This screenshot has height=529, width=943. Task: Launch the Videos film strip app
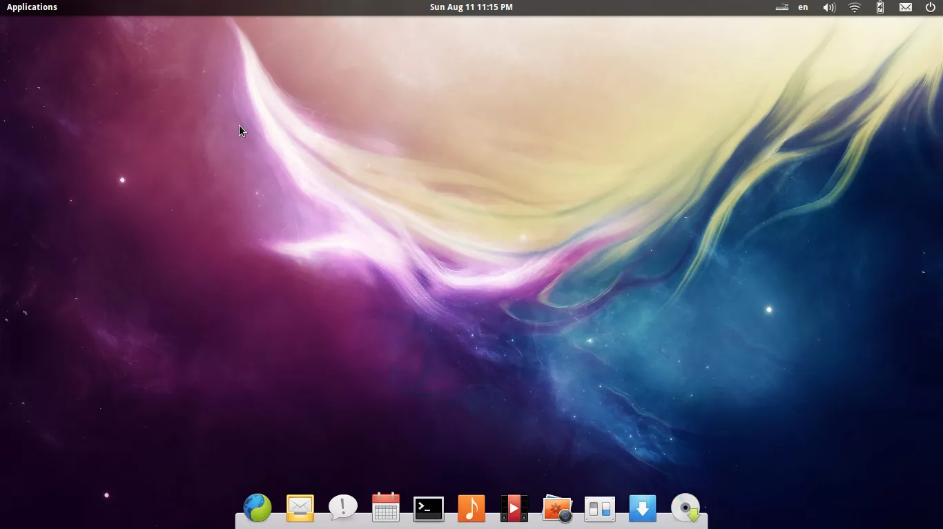click(x=514, y=508)
